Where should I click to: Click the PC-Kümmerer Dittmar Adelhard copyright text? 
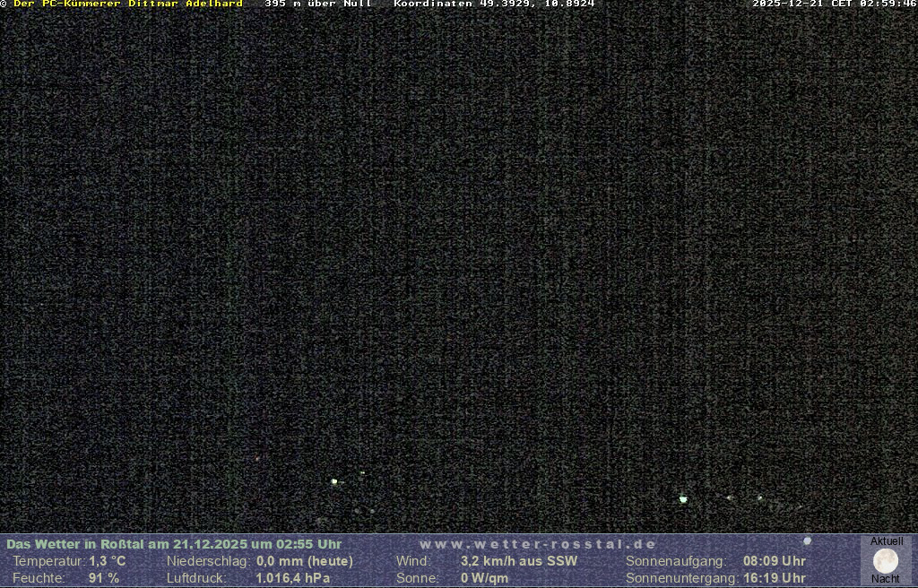[x=127, y=4]
